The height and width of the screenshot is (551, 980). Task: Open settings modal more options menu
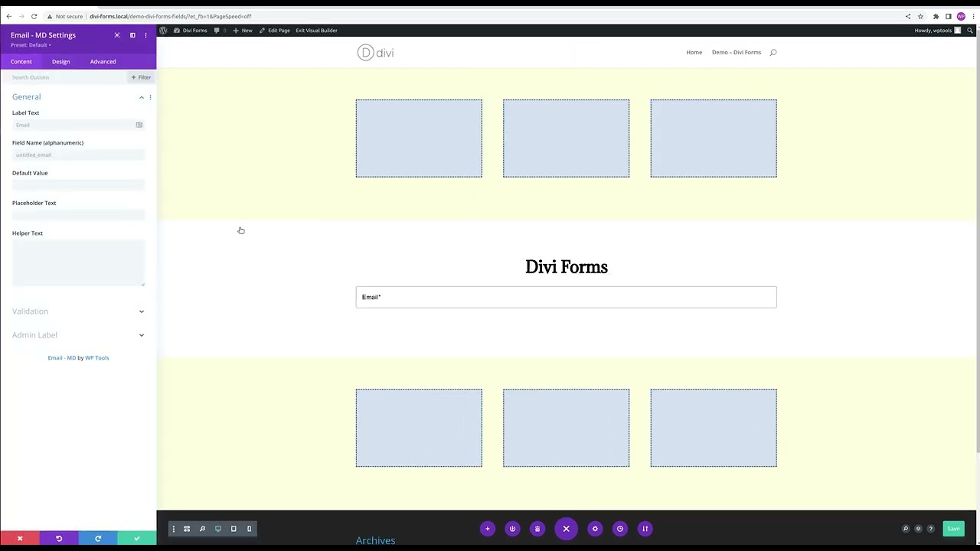145,35
